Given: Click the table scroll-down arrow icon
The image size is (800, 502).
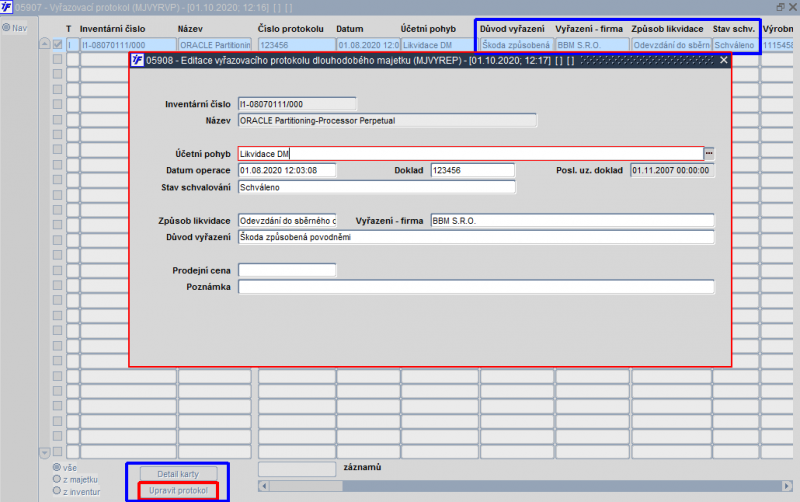Looking at the screenshot, I should click(44, 453).
